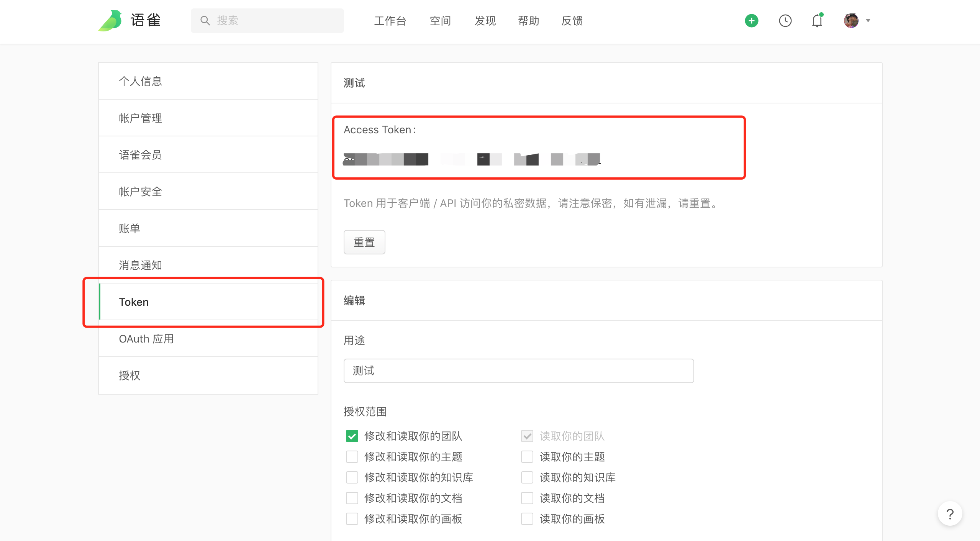The height and width of the screenshot is (541, 980).
Task: Open 发现 in top navigation
Action: pos(485,21)
